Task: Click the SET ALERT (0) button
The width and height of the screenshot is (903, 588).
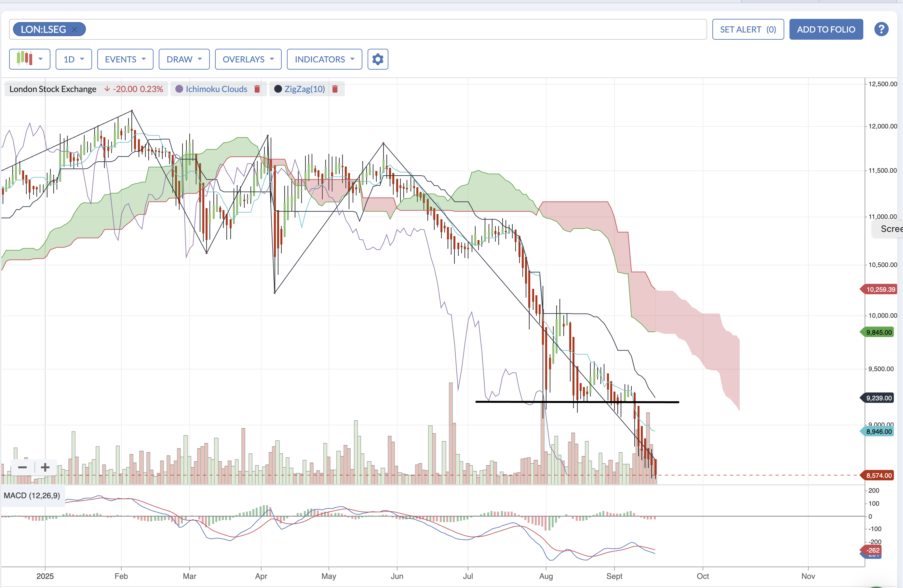Action: coord(748,29)
